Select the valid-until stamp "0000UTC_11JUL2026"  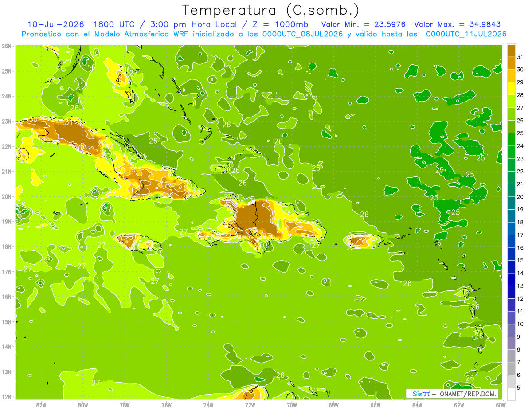click(466, 34)
